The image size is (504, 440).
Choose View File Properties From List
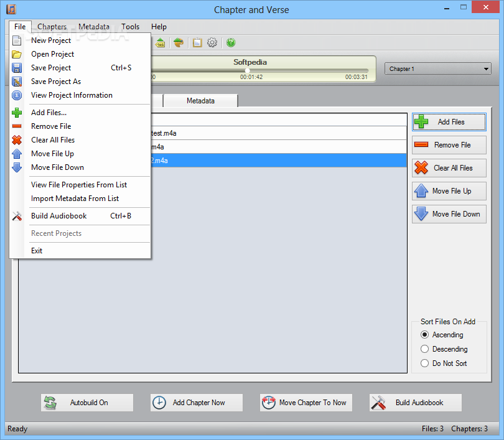[80, 185]
